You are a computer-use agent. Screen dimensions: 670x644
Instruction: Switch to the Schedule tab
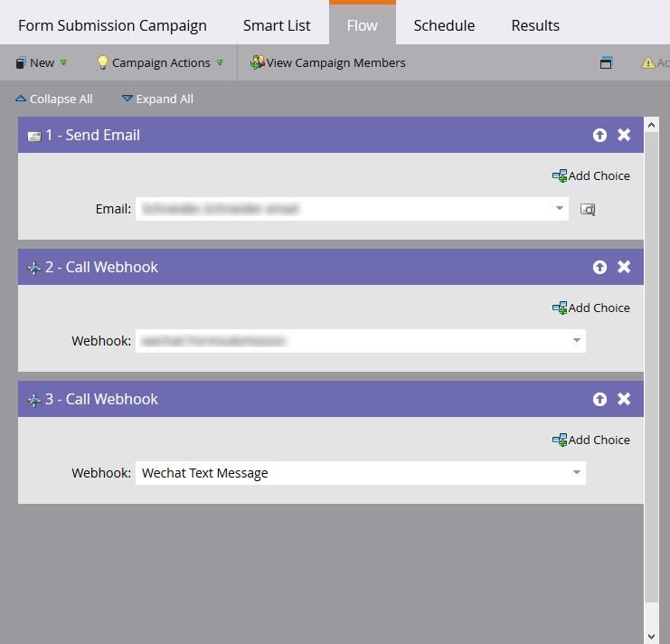click(444, 25)
